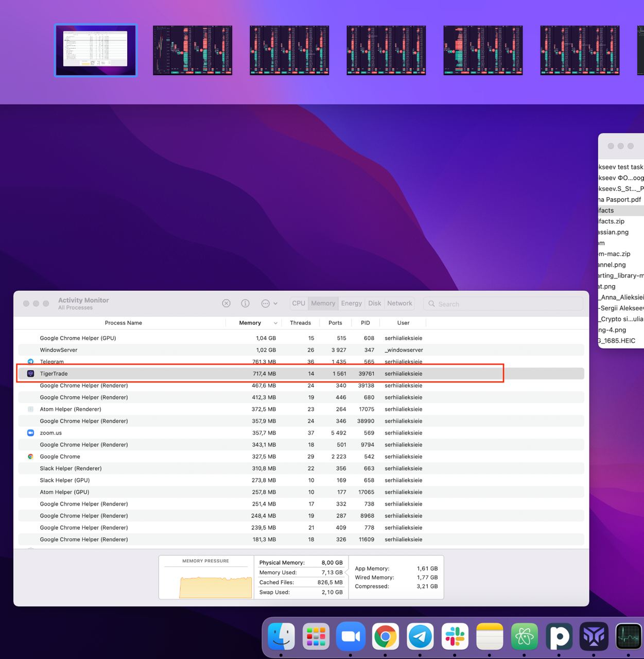This screenshot has height=659, width=644.
Task: Open the Notes app from the Dock
Action: pos(489,636)
